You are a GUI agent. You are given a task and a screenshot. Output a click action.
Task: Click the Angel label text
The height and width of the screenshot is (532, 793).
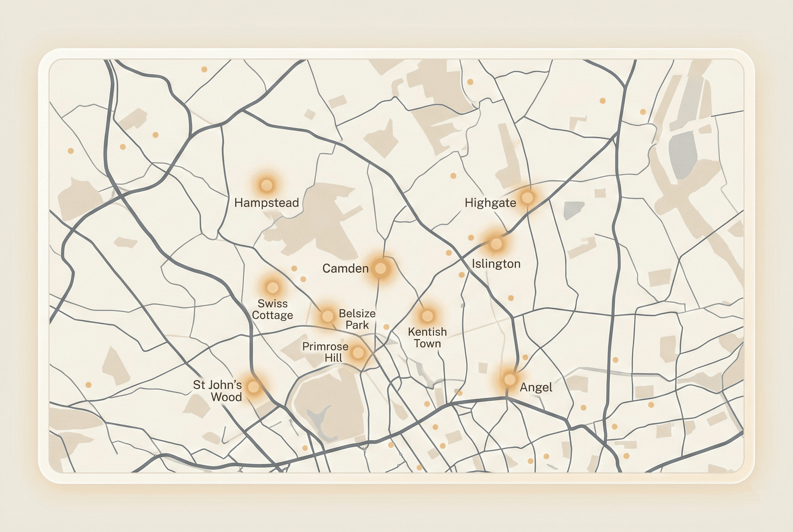(x=536, y=387)
